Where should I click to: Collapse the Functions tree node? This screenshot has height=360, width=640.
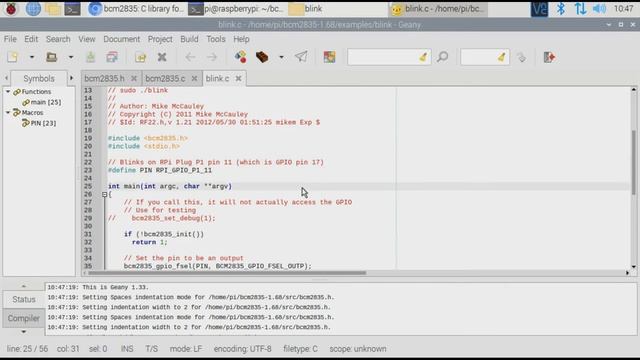pos(8,91)
